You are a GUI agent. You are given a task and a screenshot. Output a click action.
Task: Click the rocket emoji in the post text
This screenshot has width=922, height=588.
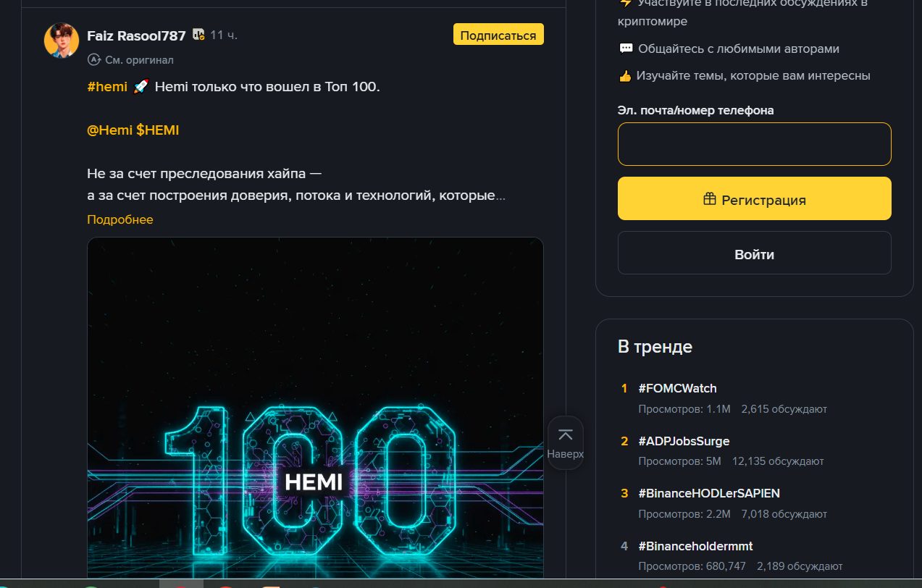click(x=140, y=85)
